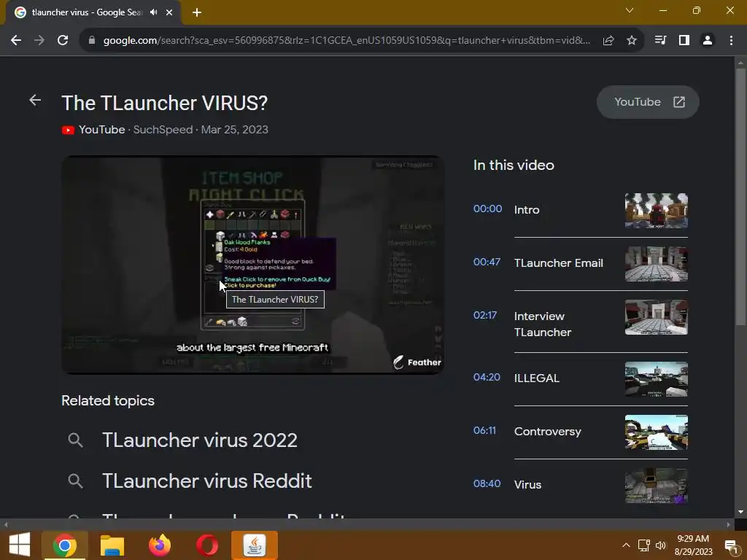This screenshot has height=560, width=747.
Task: Click the Intro chapter thumbnail
Action: [x=656, y=211]
